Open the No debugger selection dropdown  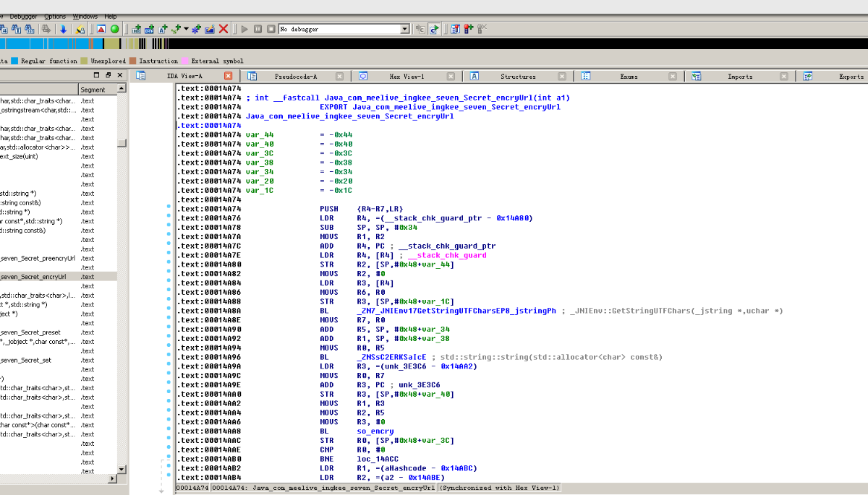[405, 29]
